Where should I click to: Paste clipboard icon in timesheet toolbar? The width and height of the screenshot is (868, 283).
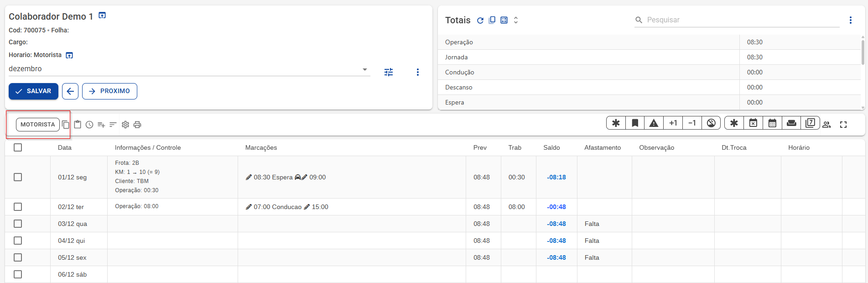[78, 125]
